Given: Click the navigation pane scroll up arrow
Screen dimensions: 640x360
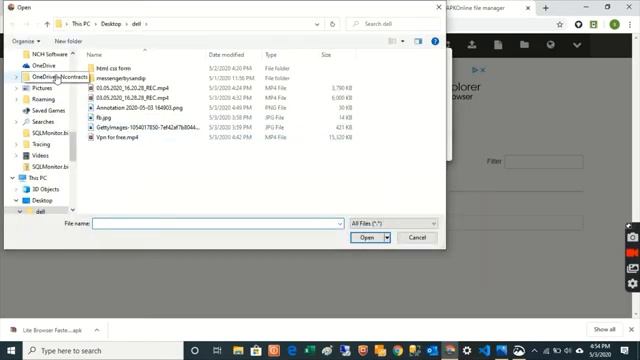Looking at the screenshot, I should (73, 54).
